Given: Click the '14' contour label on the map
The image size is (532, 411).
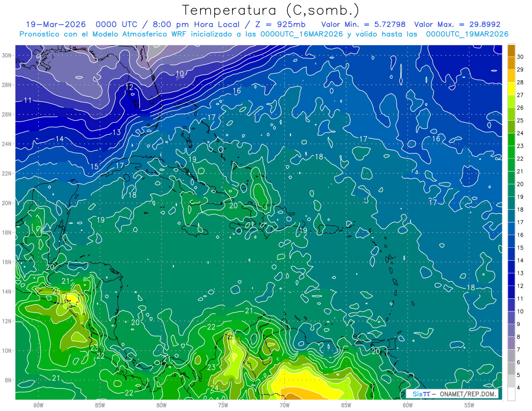Looking at the screenshot, I should point(59,139).
